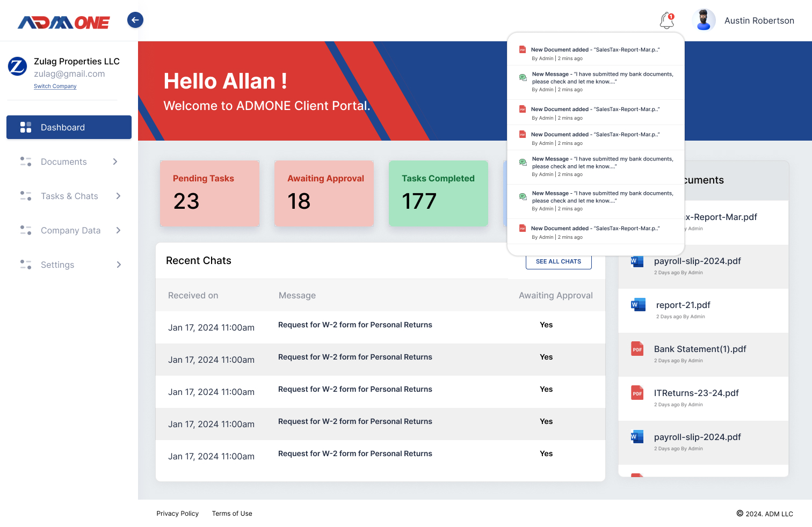Click the PDF icon for Bank Statement(1).pdf
The image size is (812, 527).
pos(637,349)
